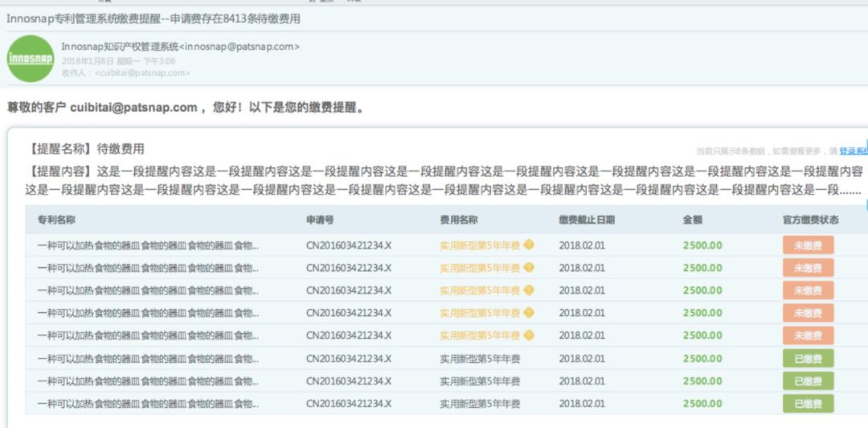Click the patent name in the top table row
This screenshot has height=428, width=868.
click(148, 245)
